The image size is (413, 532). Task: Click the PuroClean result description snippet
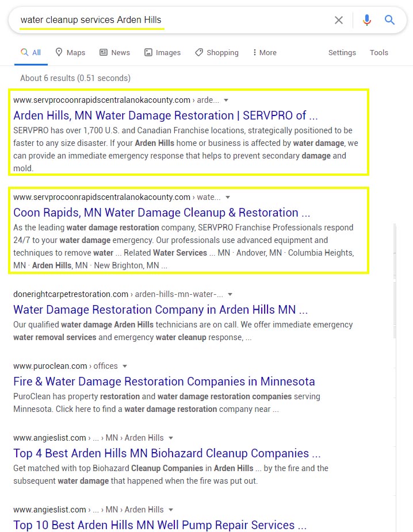click(167, 403)
